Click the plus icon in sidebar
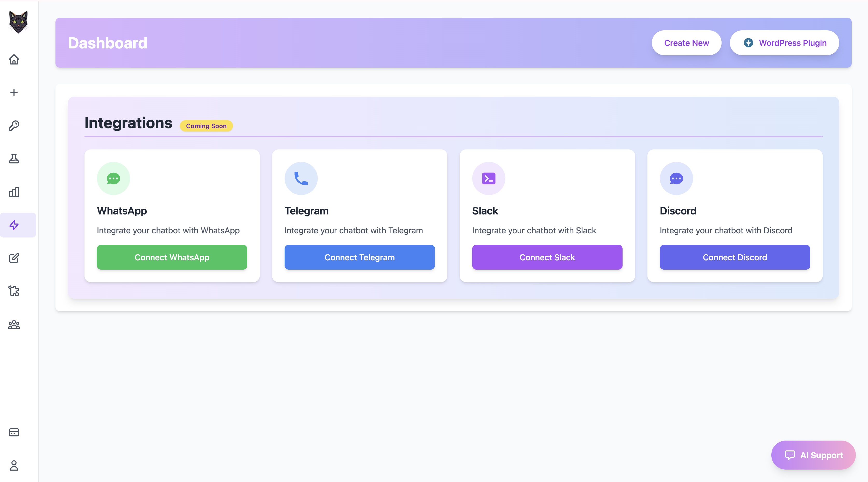 [14, 92]
